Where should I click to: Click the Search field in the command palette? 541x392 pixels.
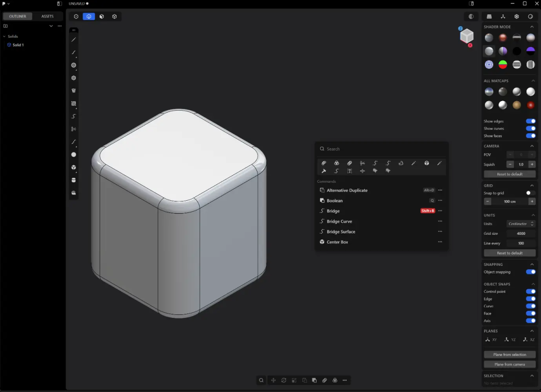click(x=382, y=149)
